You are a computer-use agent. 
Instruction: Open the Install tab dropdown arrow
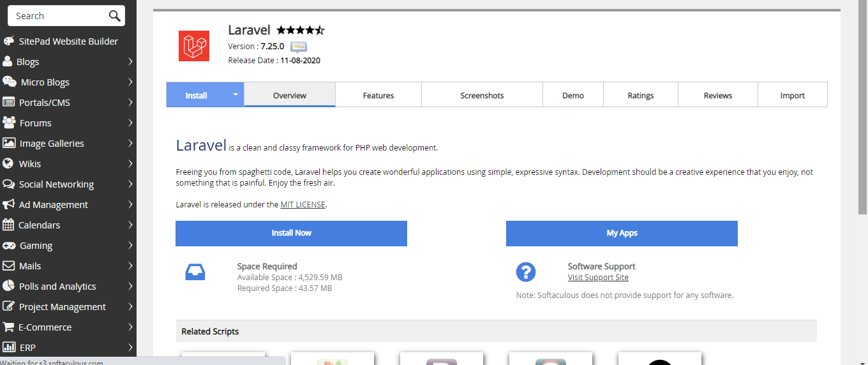click(235, 94)
